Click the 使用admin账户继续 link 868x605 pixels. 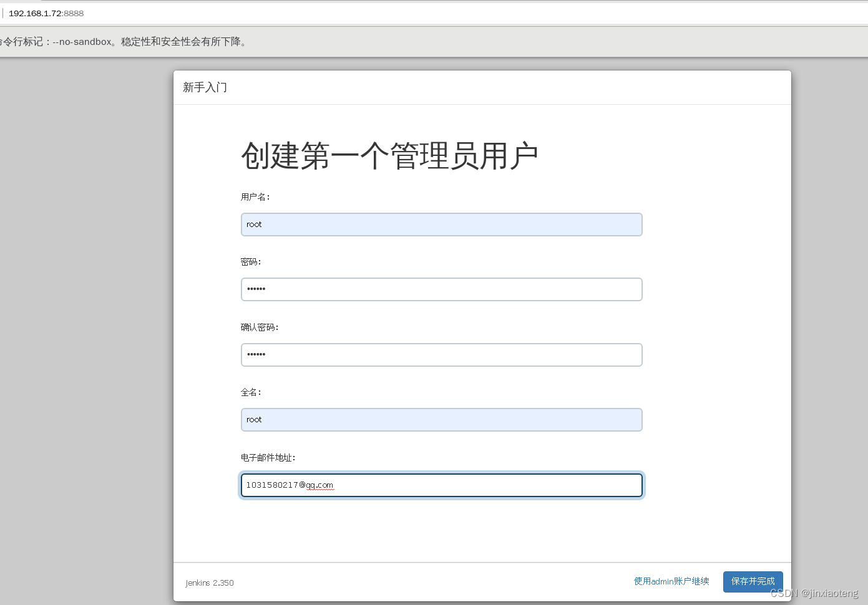671,581
